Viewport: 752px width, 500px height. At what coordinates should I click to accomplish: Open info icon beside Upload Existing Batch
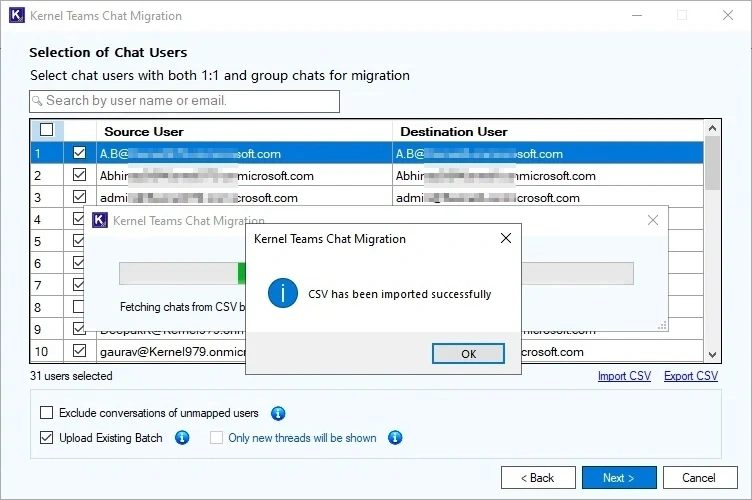(182, 438)
